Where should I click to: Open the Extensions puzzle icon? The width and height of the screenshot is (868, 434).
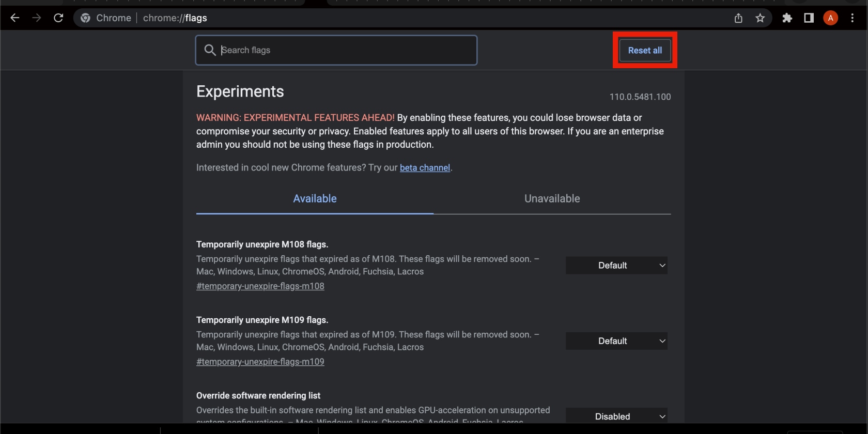tap(787, 18)
